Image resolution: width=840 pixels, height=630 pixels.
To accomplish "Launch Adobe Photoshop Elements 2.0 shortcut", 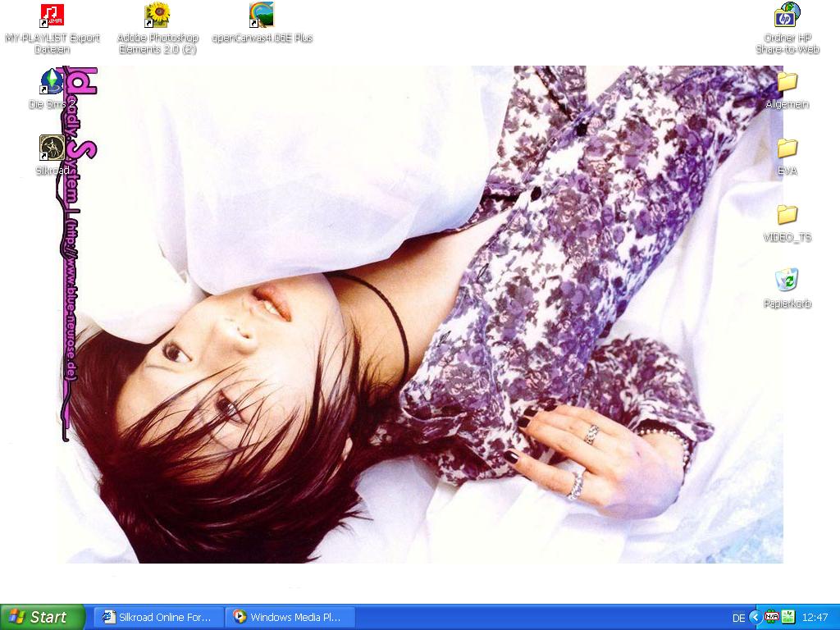I will tap(157, 16).
